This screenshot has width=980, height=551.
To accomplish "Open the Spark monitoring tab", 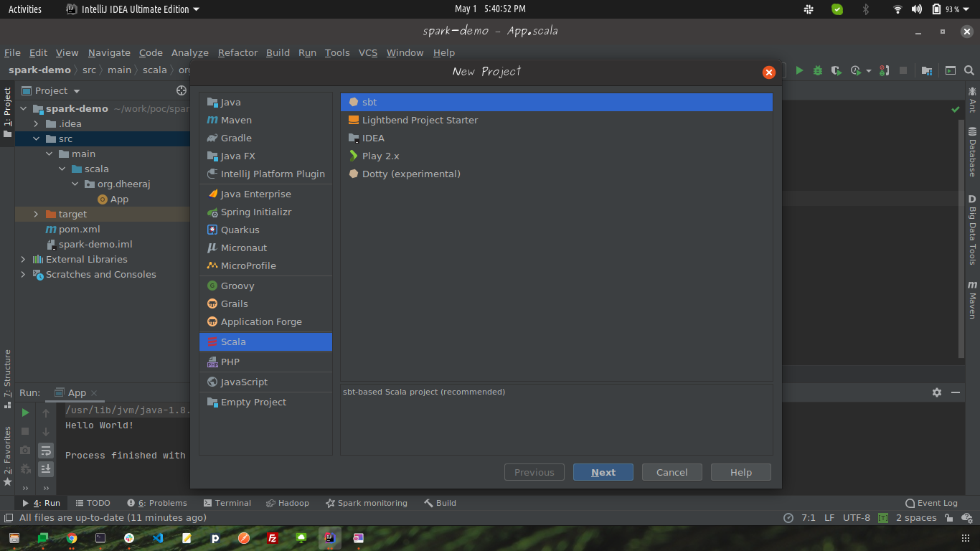I will pos(367,503).
